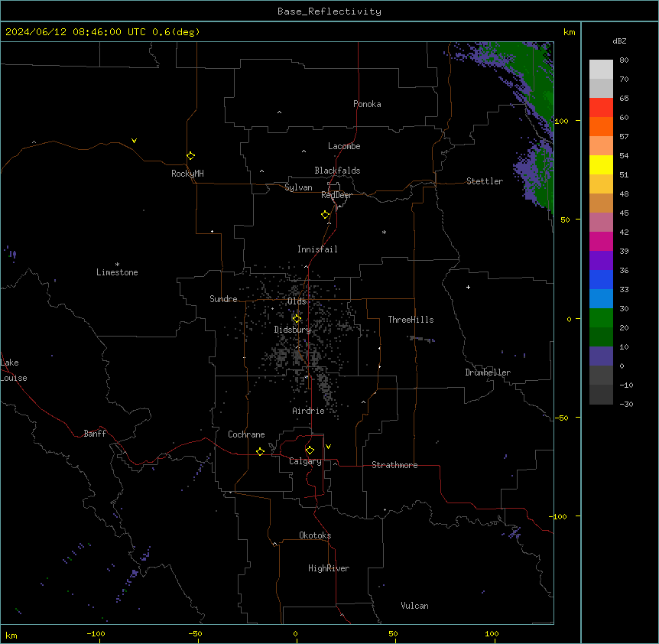
Task: Select the 48 dBZ brown color swatch
Action: [601, 203]
